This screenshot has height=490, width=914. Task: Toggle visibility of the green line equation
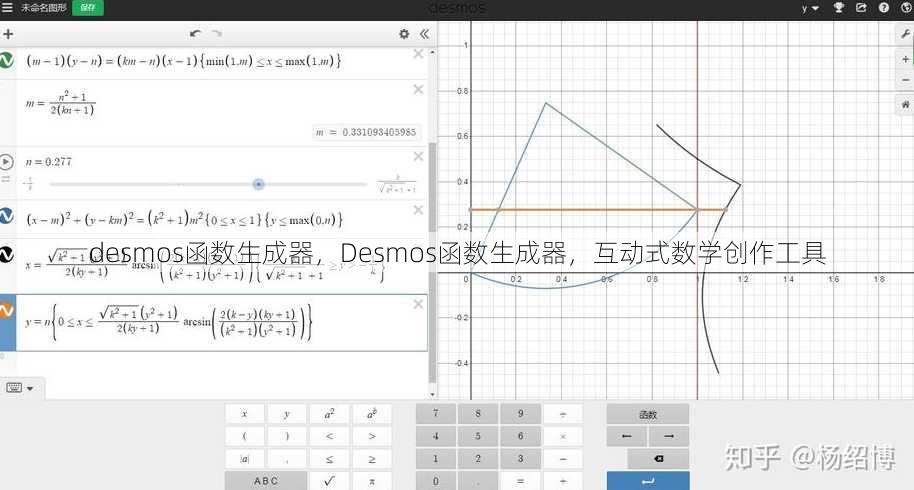pyautogui.click(x=6, y=60)
